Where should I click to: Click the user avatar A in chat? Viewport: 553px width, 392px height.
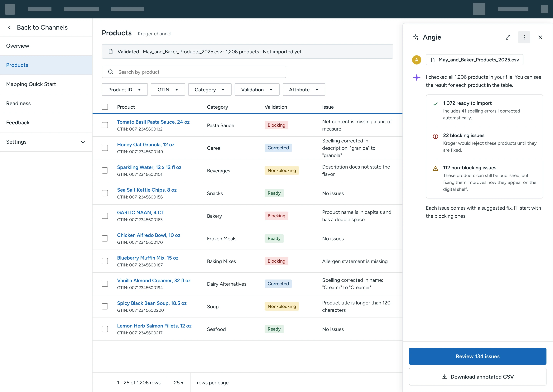click(x=417, y=60)
